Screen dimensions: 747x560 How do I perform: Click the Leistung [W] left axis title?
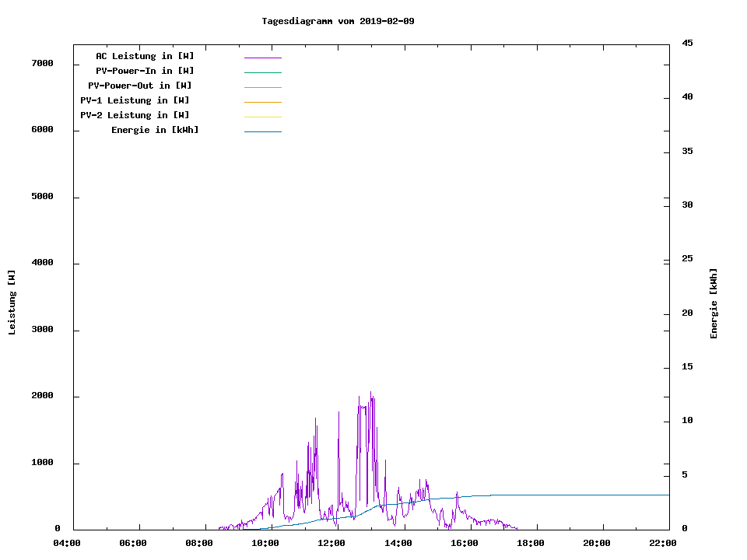coord(12,303)
